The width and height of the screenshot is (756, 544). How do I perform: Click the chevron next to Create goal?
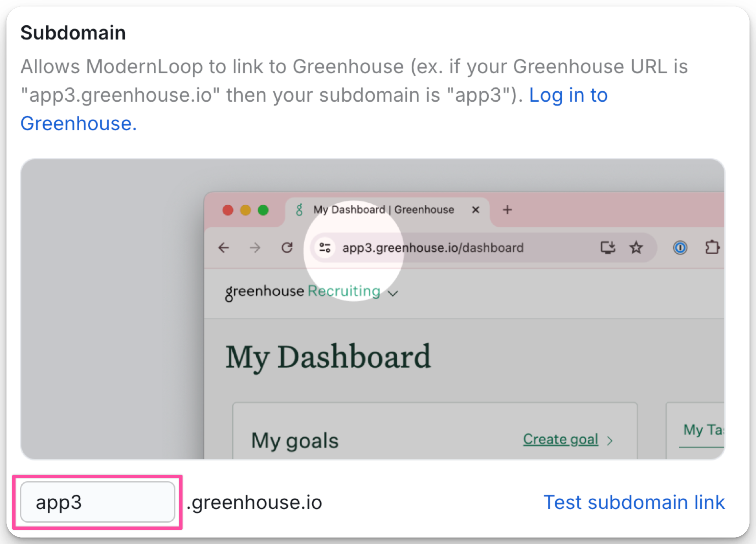610,441
